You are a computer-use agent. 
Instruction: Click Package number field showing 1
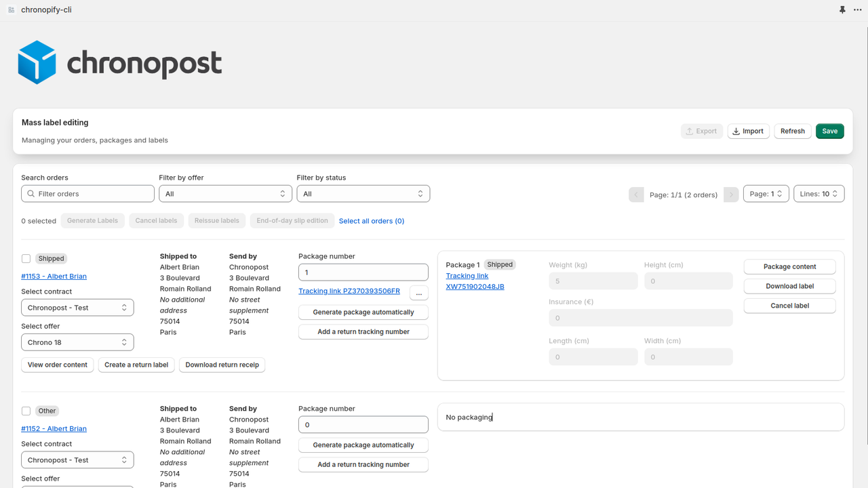[363, 272]
